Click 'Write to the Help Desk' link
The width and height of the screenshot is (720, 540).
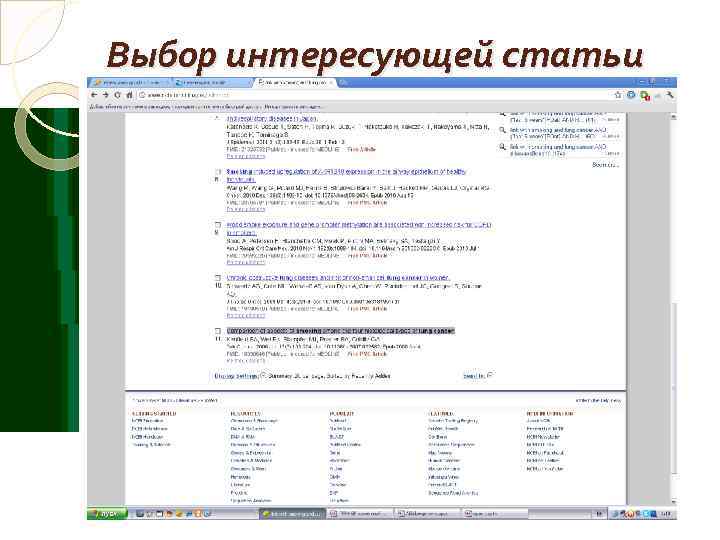[598, 401]
